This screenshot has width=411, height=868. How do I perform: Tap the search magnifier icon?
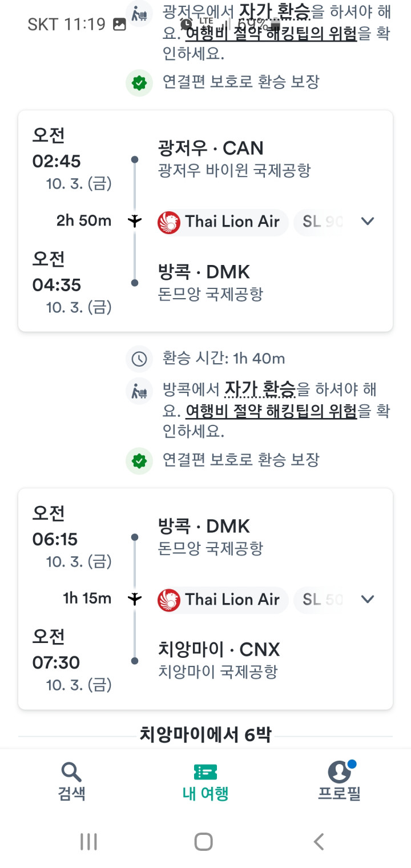[x=71, y=772]
